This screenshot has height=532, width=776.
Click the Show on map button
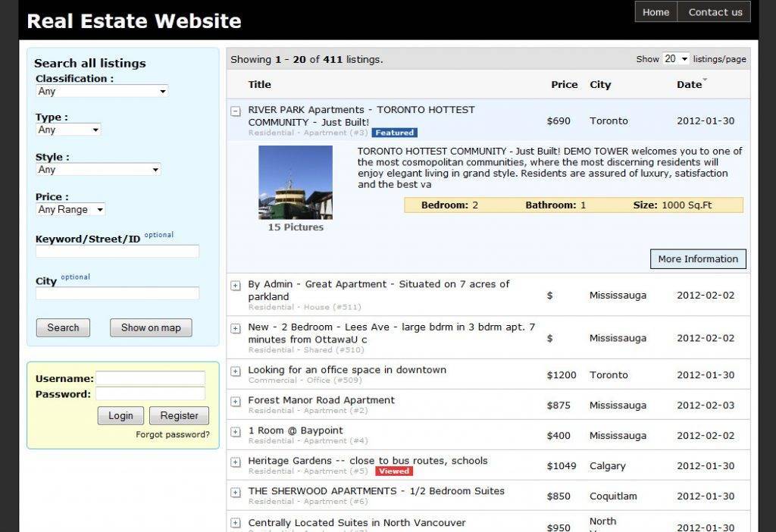(151, 327)
